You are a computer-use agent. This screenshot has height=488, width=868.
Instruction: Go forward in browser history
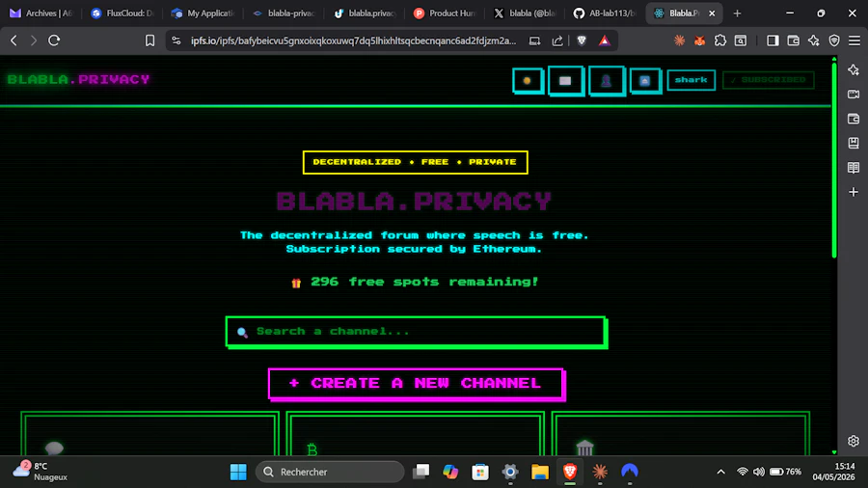[34, 41]
